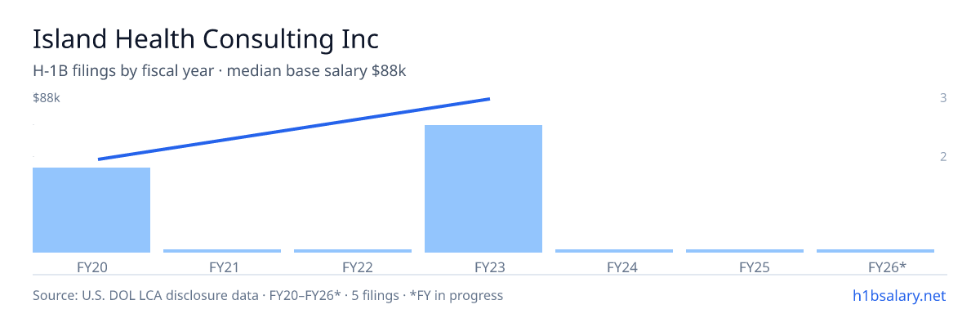Click the FY25 small bar
The image size is (980, 327).
point(745,251)
